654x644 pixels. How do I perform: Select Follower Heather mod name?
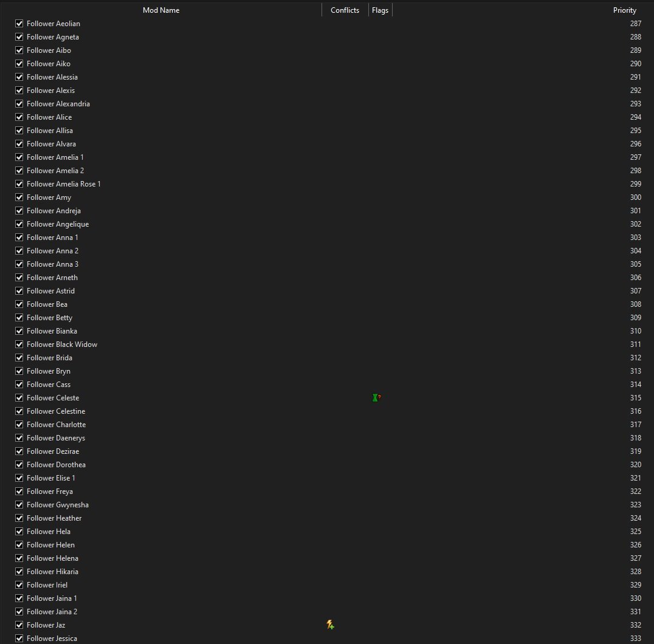54,518
